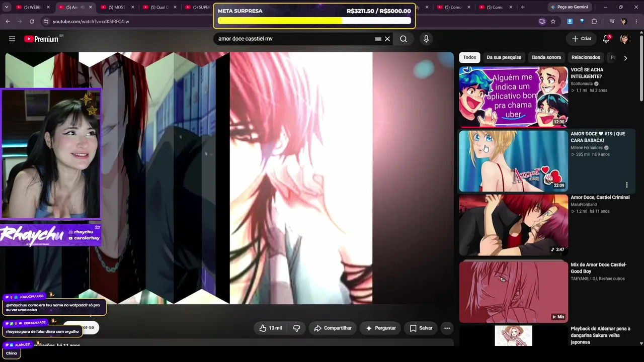Close the (5) WEBB tab

point(48,7)
